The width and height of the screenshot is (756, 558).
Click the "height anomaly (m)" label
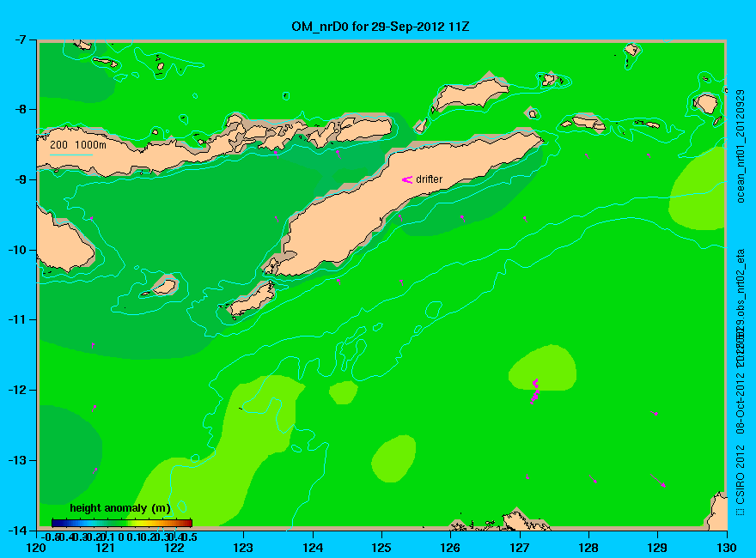pyautogui.click(x=120, y=508)
